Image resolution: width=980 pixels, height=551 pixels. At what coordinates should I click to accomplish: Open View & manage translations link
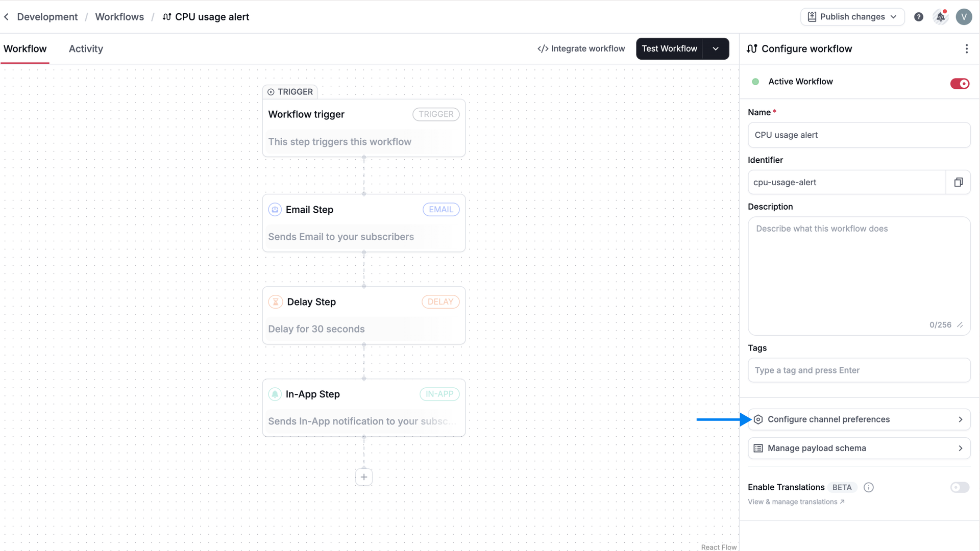pos(793,502)
